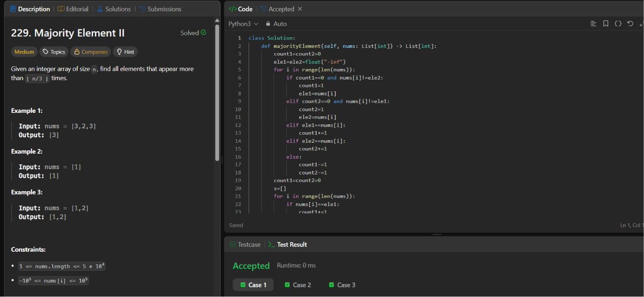Open the Companies tag
The height and width of the screenshot is (297, 644).
tap(90, 52)
